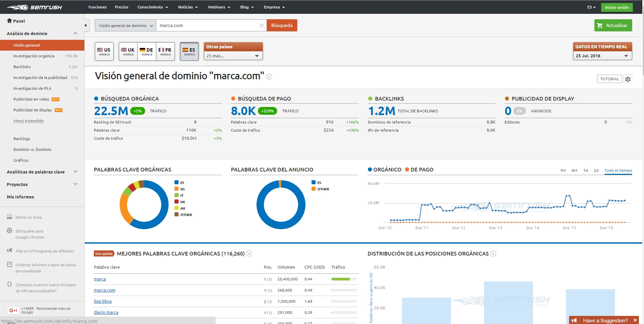Select the 1A time range tab
The height and width of the screenshot is (324, 644).
(586, 170)
